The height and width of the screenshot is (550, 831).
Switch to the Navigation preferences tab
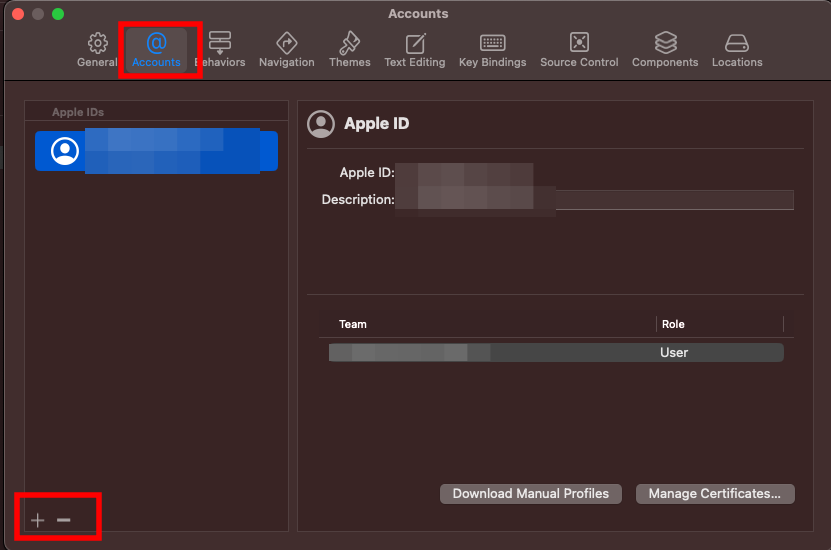tap(287, 50)
